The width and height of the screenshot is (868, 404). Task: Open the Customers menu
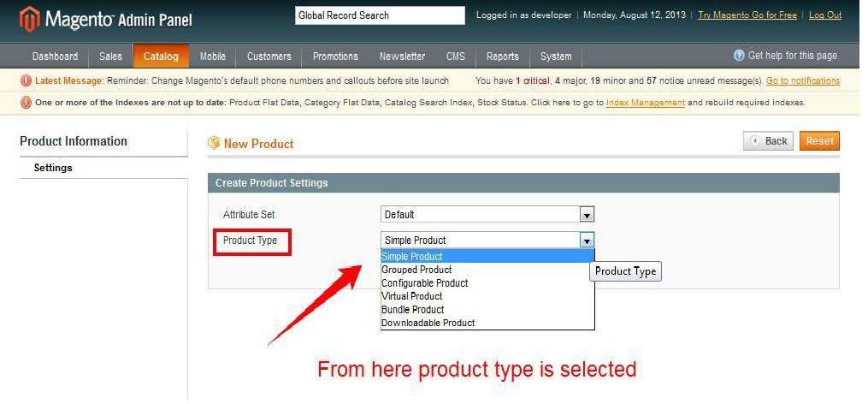point(269,56)
